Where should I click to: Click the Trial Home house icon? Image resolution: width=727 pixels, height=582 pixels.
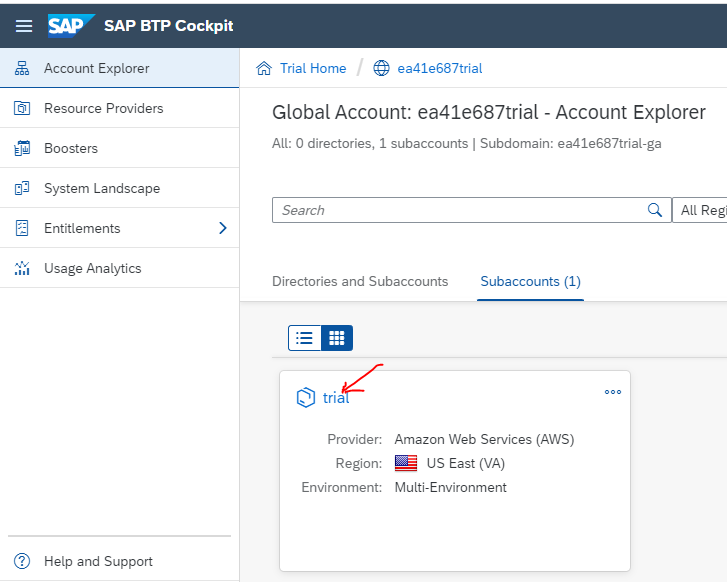point(264,68)
